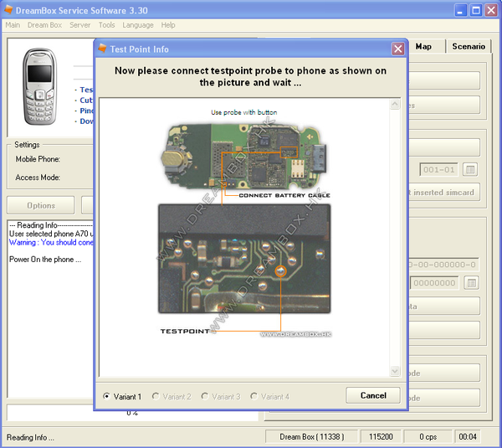Click the scroll up arrow in testpoint picture
This screenshot has height=448, width=502.
pyautogui.click(x=395, y=105)
